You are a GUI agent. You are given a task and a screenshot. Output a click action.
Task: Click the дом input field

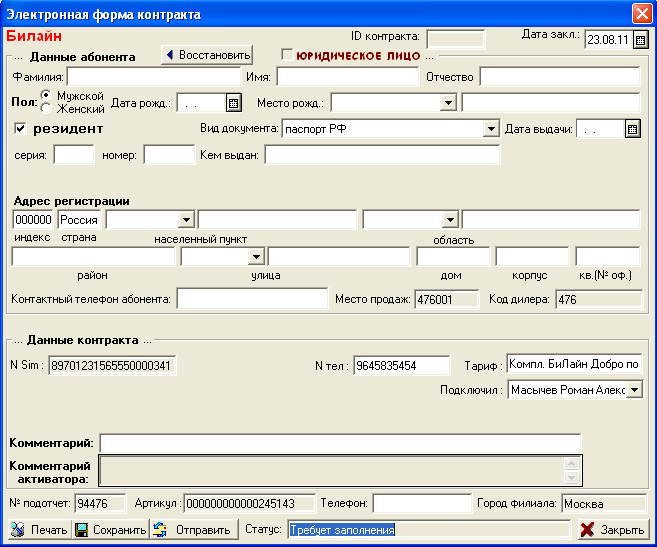453,256
